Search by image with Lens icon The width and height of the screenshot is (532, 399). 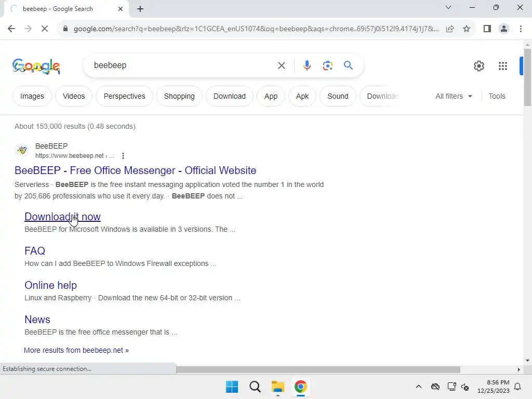click(x=327, y=65)
